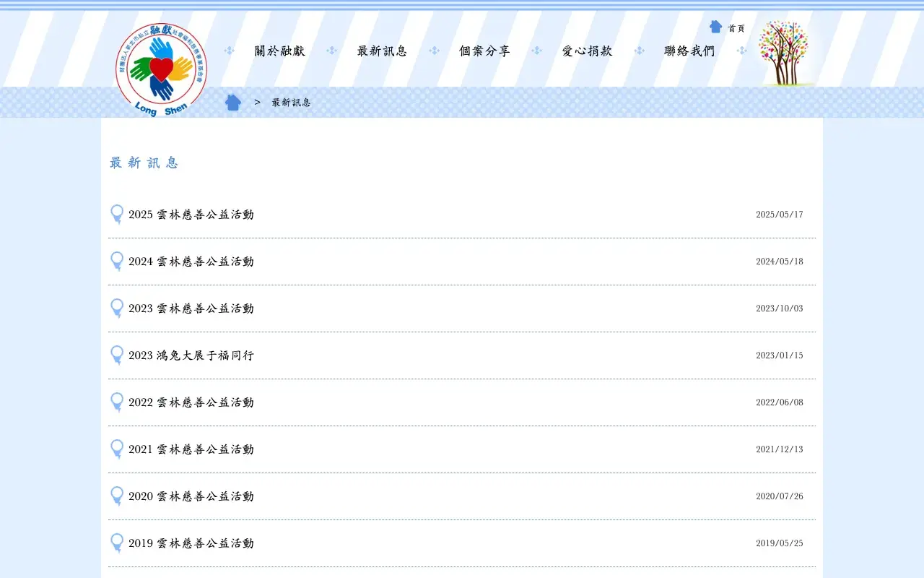Click the colorful tree image in the header
Viewport: 924px width, 578px height.
[x=783, y=53]
